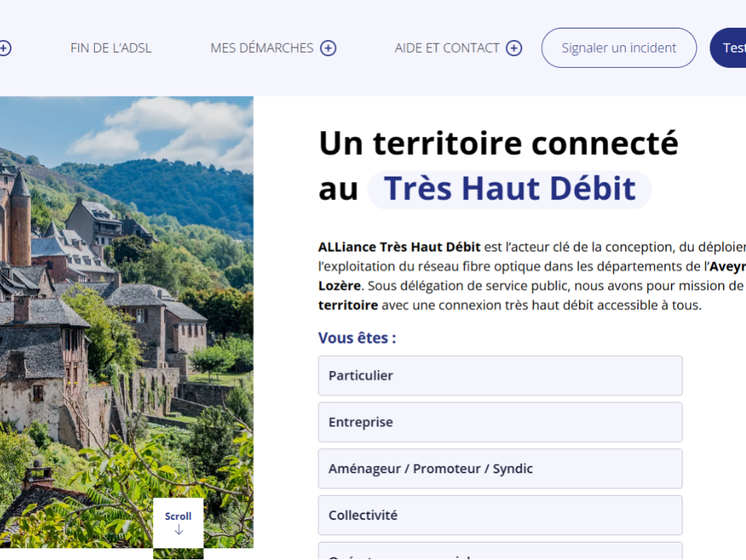This screenshot has width=746, height=560.
Task: Click the Signaler un incident button
Action: point(618,47)
